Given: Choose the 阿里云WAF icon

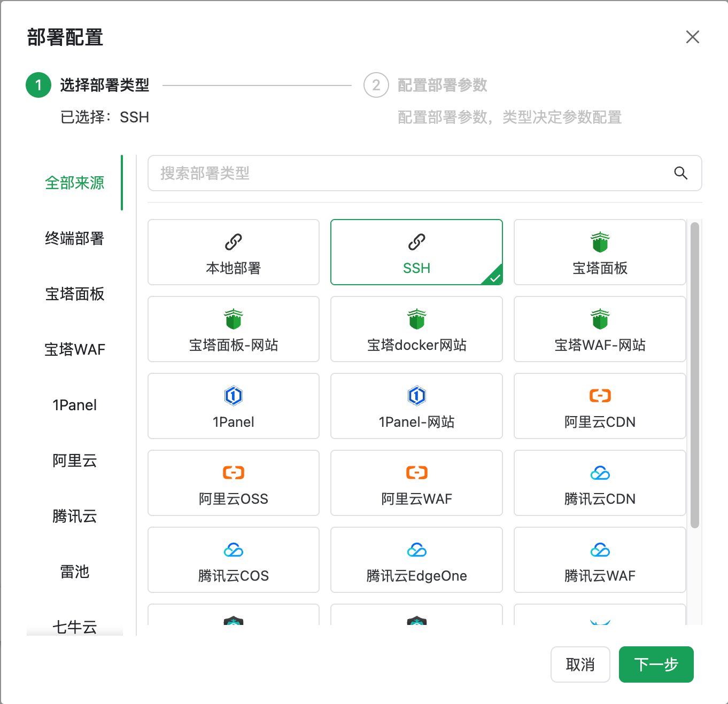Looking at the screenshot, I should pyautogui.click(x=417, y=473).
